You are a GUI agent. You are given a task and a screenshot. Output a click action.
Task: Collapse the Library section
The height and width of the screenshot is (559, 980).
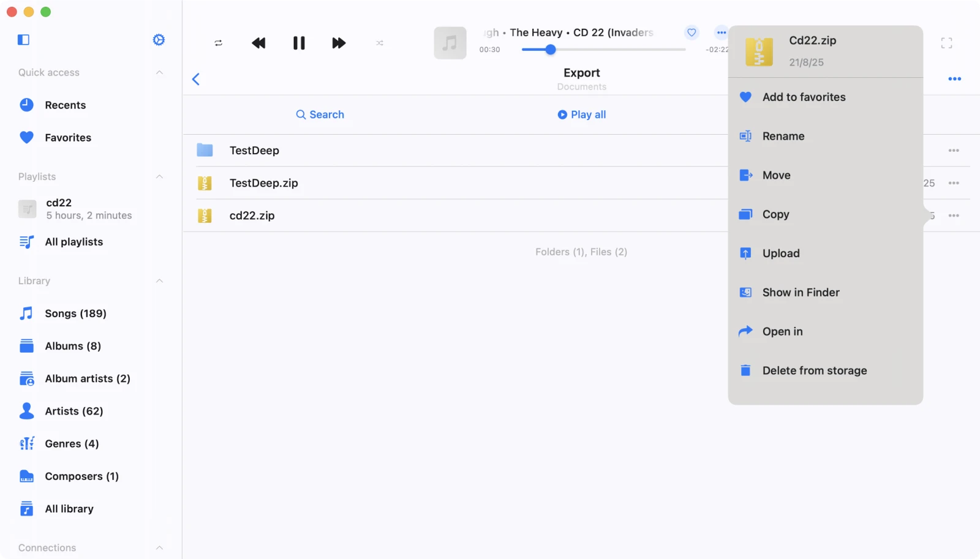click(x=159, y=281)
